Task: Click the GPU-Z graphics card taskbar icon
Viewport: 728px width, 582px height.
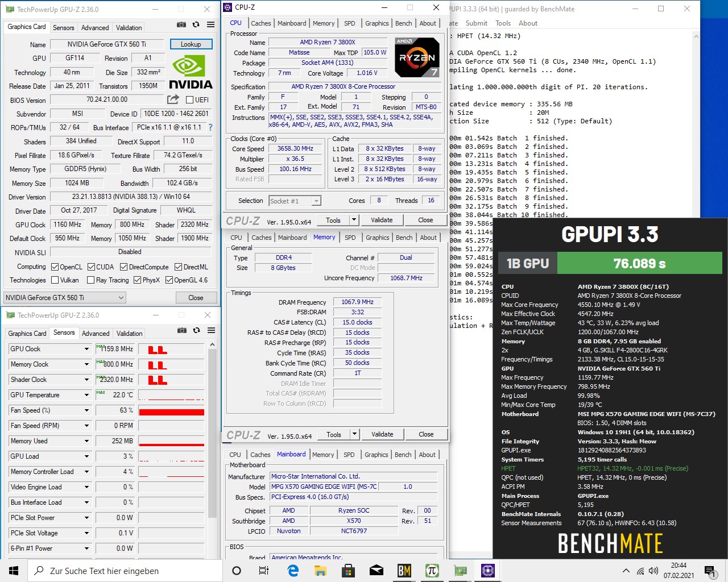Action: pos(460,571)
